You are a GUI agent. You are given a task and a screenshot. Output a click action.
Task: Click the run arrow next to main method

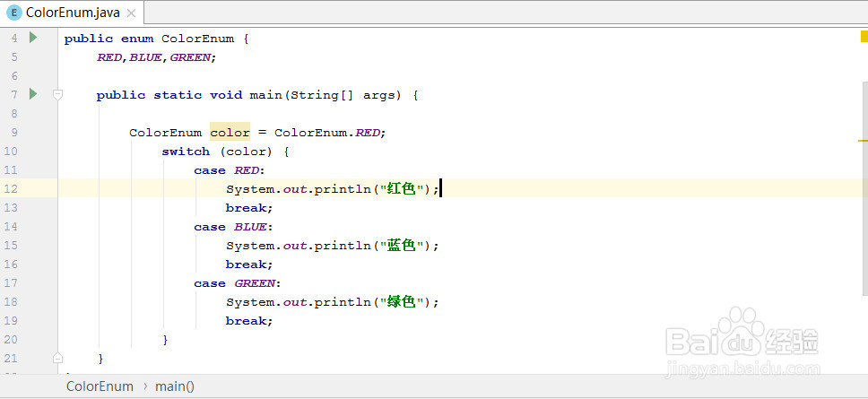(x=33, y=94)
